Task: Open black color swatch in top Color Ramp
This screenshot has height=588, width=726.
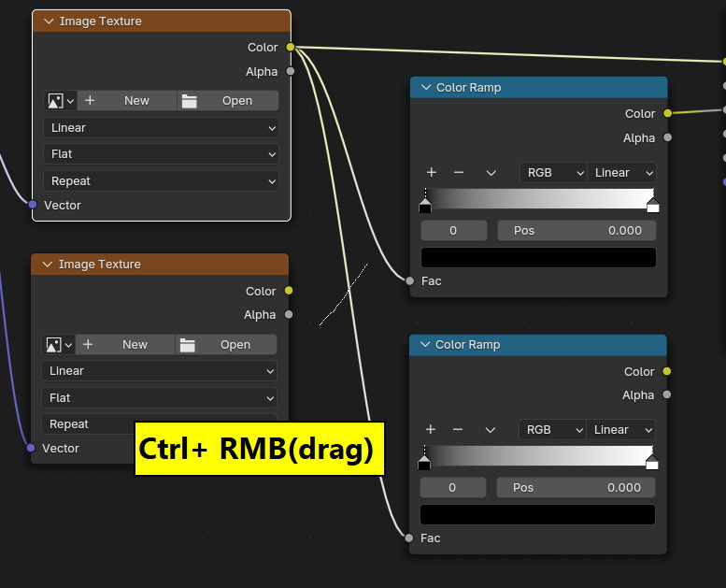Action: click(538, 257)
